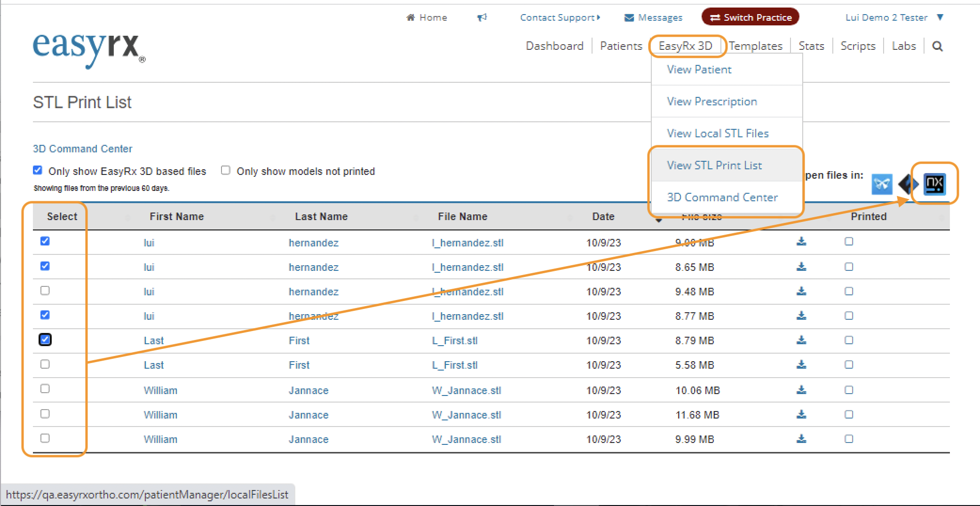Deselect the 8.79 MB L_First.stl row checkbox
980x506 pixels.
tap(45, 340)
